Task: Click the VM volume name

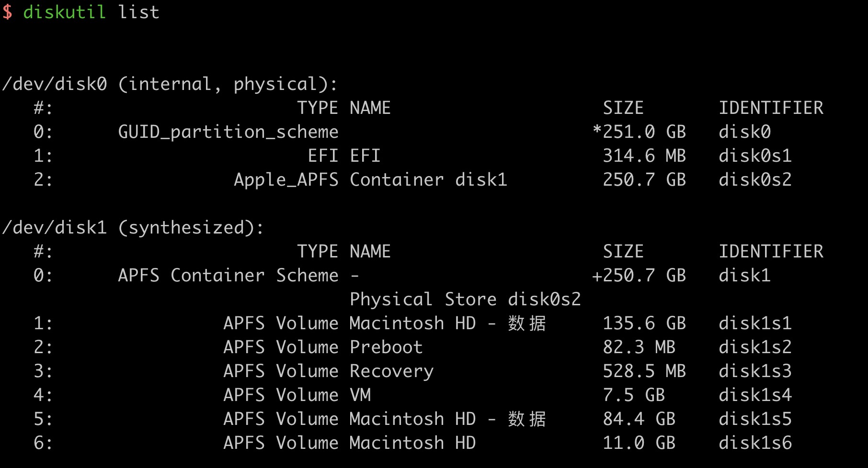Action: (x=360, y=395)
